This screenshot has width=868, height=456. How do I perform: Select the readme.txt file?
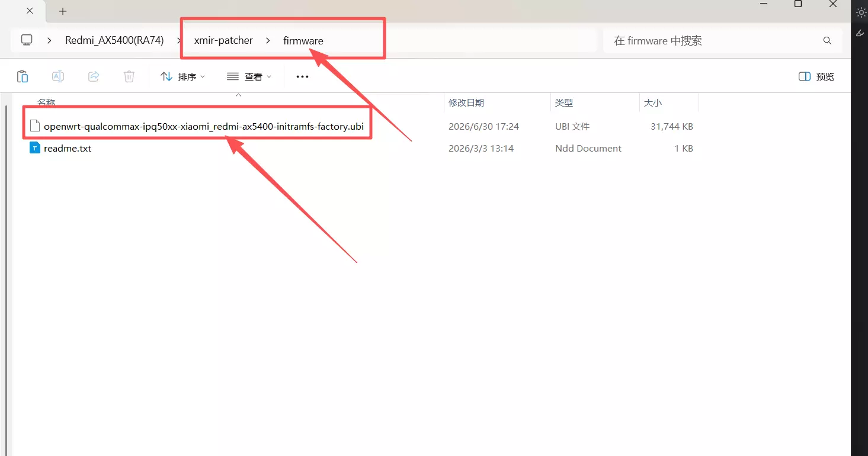pyautogui.click(x=68, y=149)
